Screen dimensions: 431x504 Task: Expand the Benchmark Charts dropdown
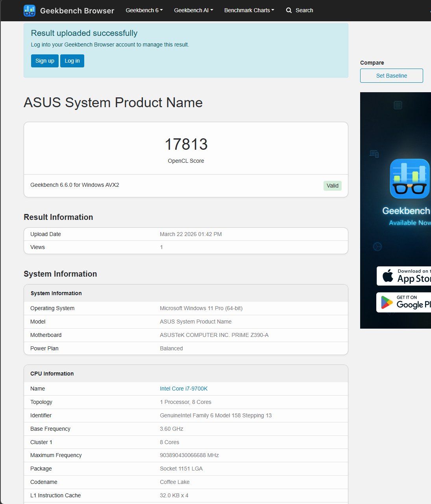(249, 10)
